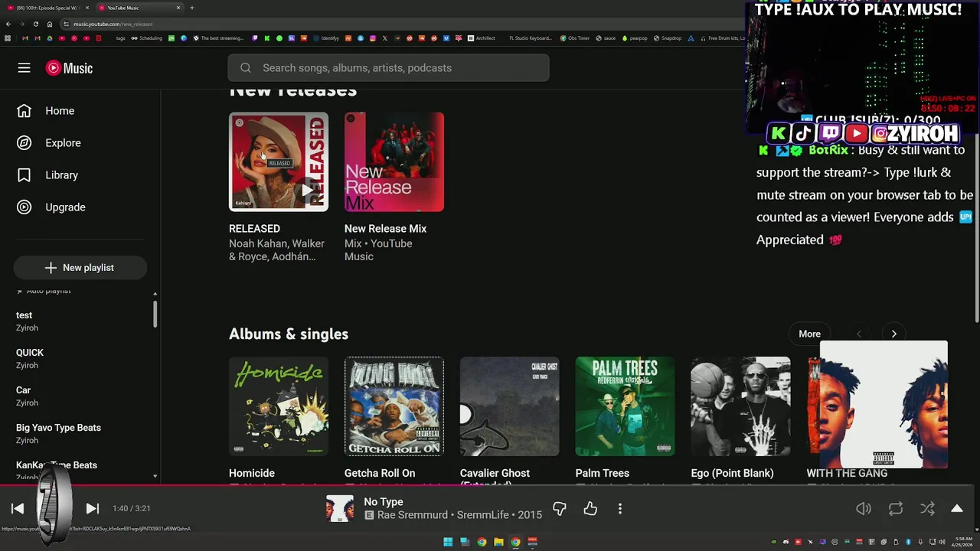Open the Cavalier Ghost album cover
This screenshot has width=980, height=551.
pyautogui.click(x=510, y=406)
